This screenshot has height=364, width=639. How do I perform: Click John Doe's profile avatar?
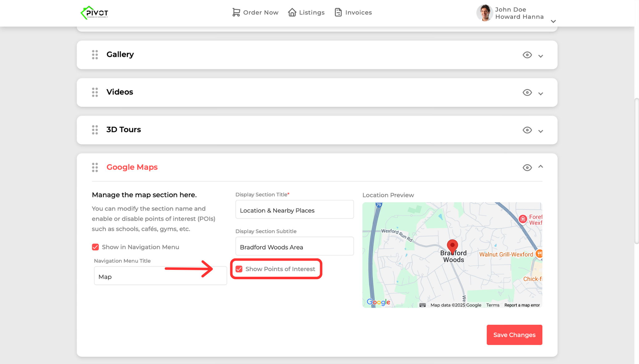(484, 13)
